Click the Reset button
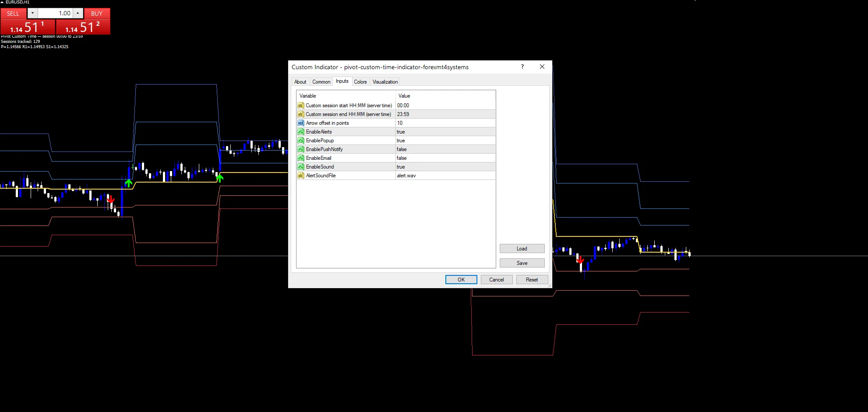The image size is (868, 412). 532,280
